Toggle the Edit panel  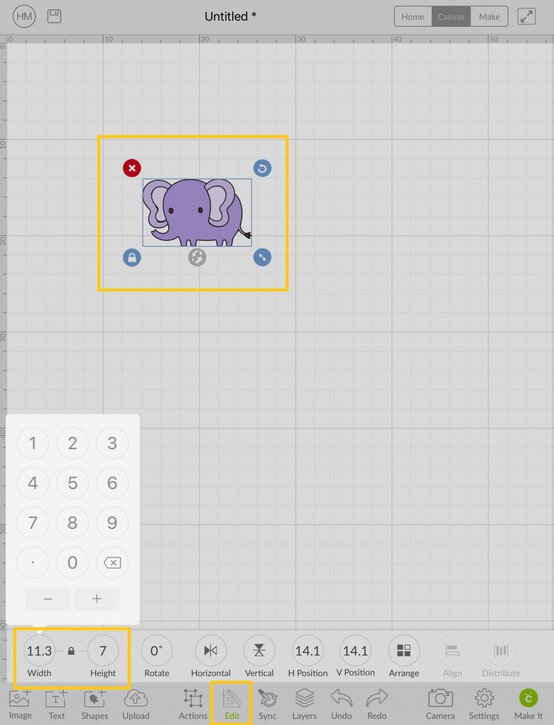232,704
